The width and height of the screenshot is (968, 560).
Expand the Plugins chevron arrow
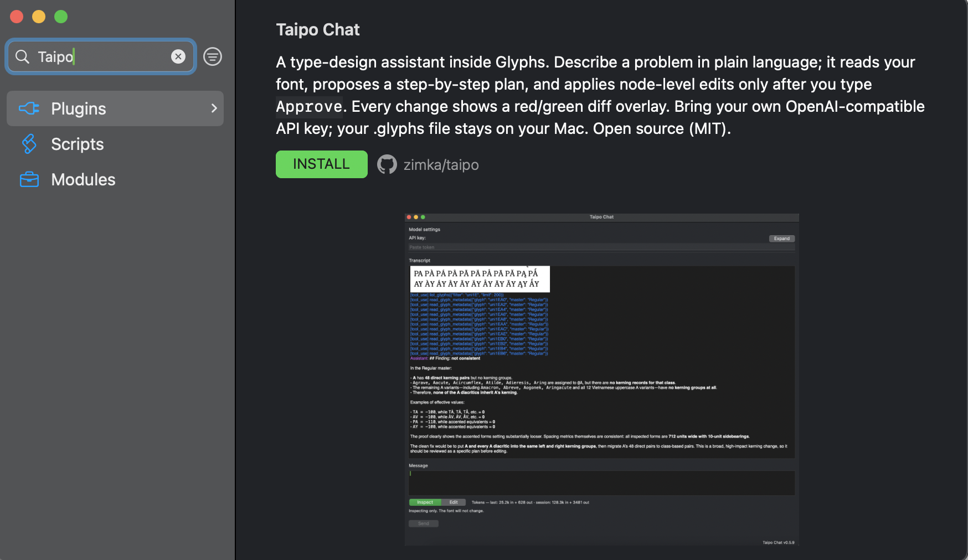coord(214,108)
